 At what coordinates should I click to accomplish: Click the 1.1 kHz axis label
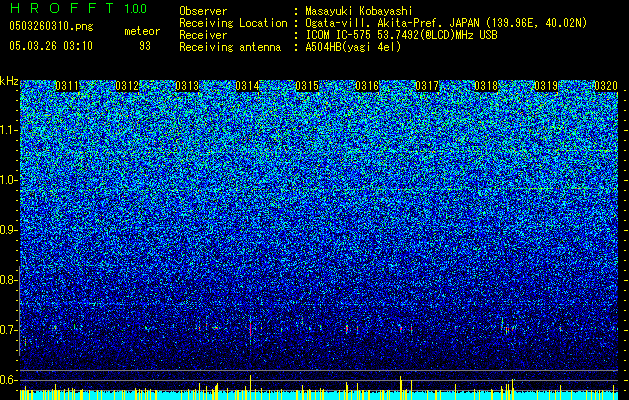[9, 130]
